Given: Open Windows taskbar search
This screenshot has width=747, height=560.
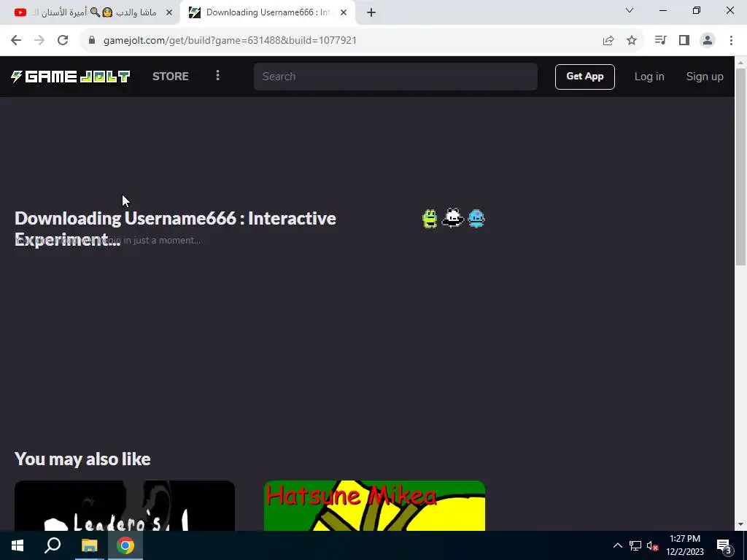Looking at the screenshot, I should click(x=53, y=545).
